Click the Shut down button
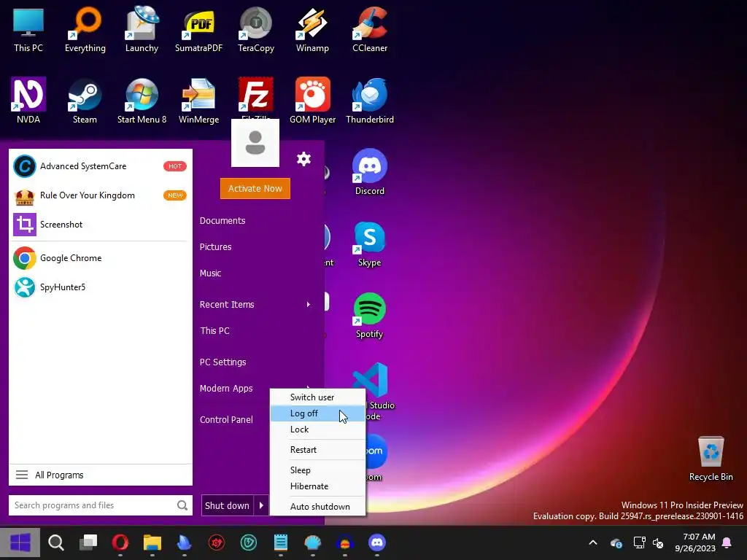Screen dimensions: 747x560 pos(228,506)
